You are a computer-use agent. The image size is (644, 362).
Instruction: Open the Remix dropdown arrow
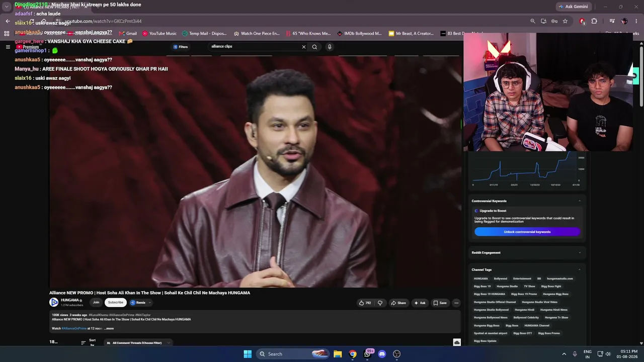149,302
